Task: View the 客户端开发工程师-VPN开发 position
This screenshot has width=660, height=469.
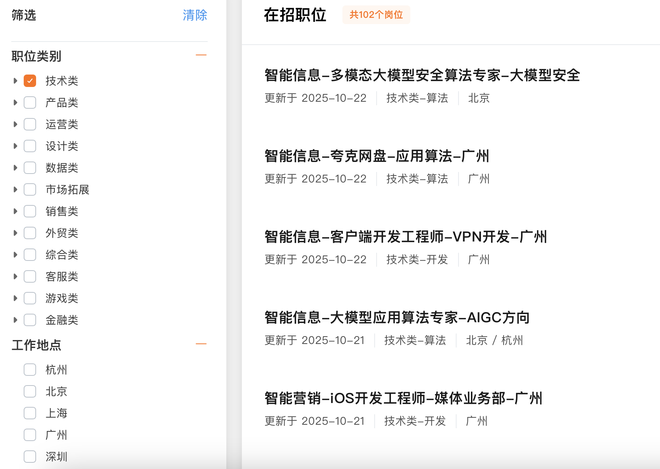Action: [405, 237]
